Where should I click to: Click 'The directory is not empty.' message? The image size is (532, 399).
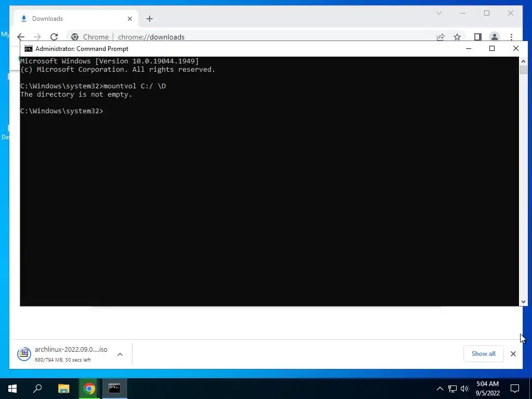[76, 95]
